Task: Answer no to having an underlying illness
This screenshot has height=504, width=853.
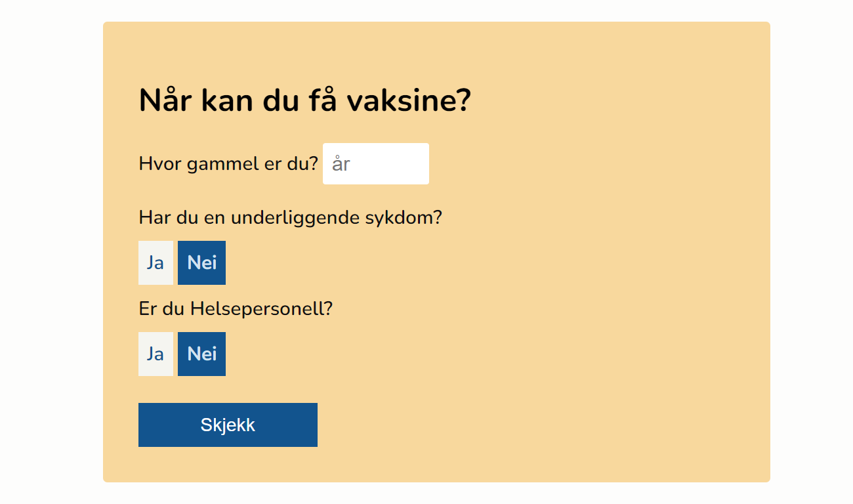Action: point(201,262)
